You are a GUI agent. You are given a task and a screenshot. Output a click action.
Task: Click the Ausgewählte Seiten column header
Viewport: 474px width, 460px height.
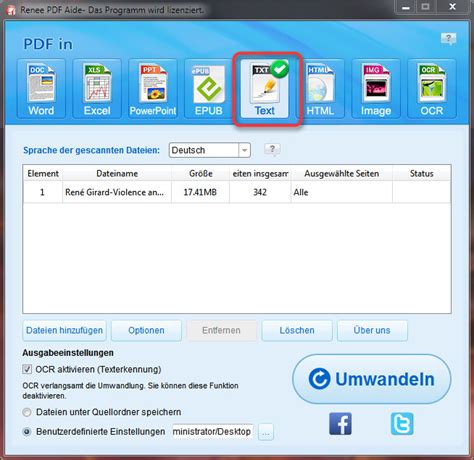click(x=342, y=174)
